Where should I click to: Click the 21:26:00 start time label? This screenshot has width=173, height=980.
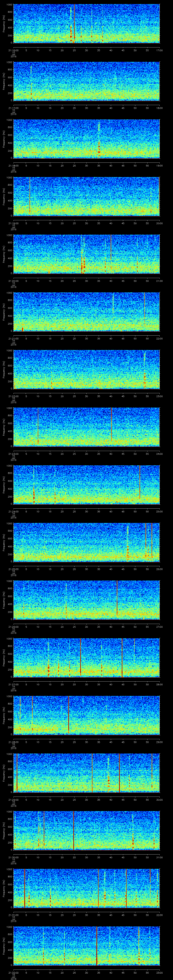point(13,627)
